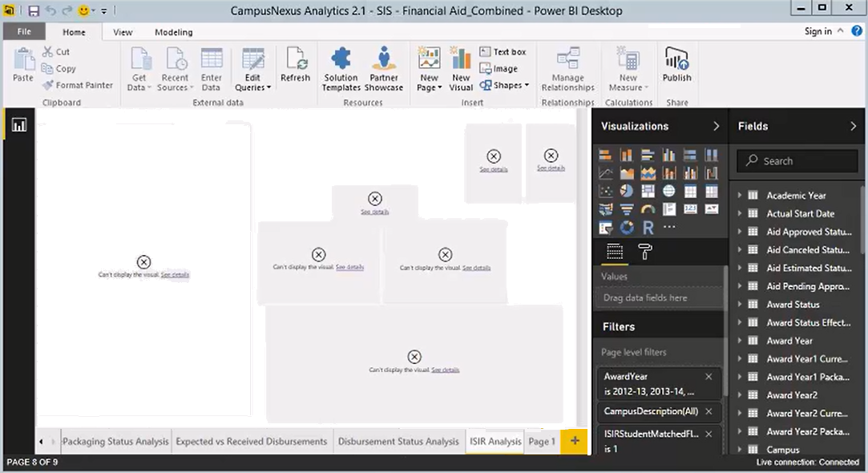Select the scatter chart visual
Image resolution: width=868 pixels, height=473 pixels.
tap(605, 192)
